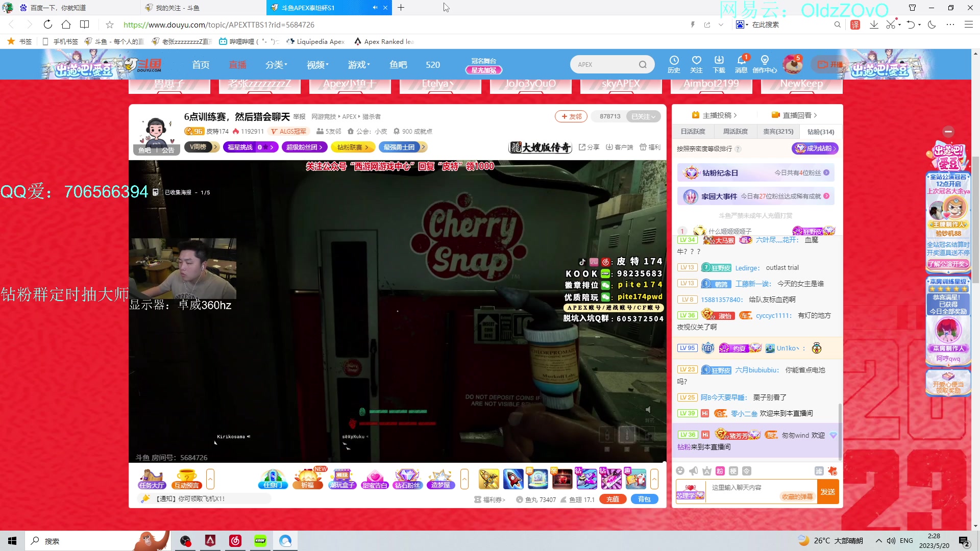Image resolution: width=980 pixels, height=551 pixels.
Task: Expand the 视频 navigation dropdown
Action: pos(317,65)
